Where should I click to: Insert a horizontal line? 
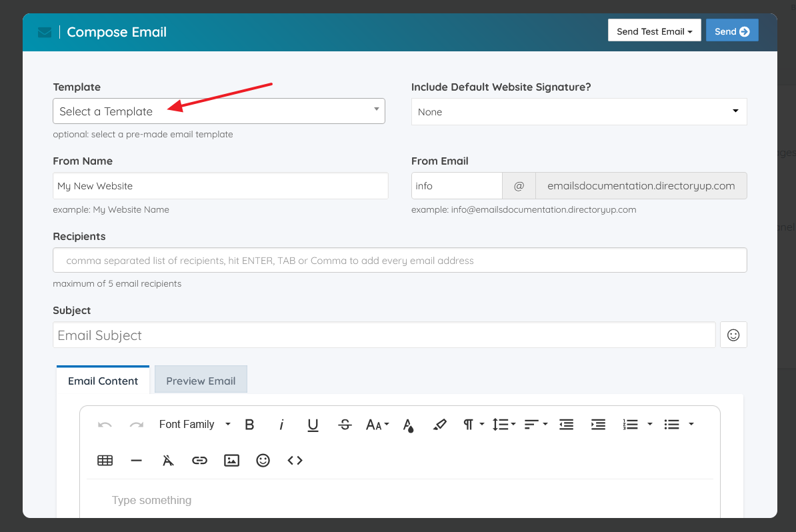point(137,461)
